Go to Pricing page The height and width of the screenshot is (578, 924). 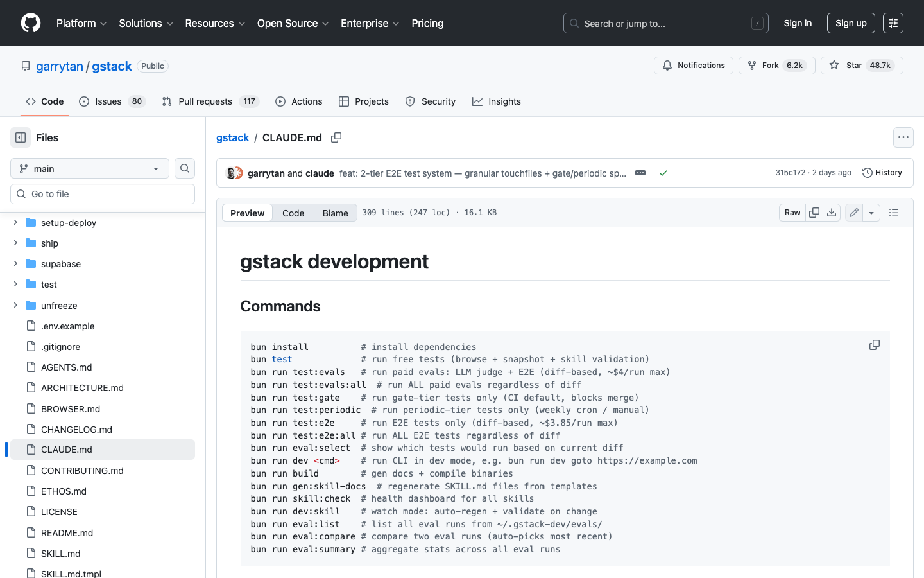point(427,23)
